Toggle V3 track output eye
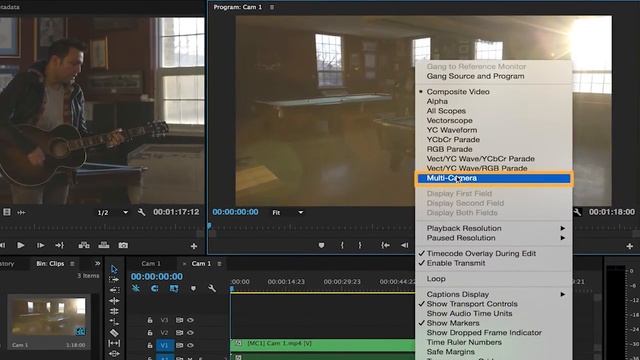The width and height of the screenshot is (640, 360). [x=191, y=320]
